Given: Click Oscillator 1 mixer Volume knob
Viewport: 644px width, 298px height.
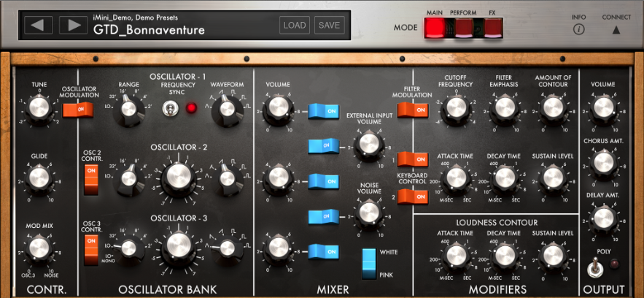Looking at the screenshot, I should pyautogui.click(x=279, y=107).
